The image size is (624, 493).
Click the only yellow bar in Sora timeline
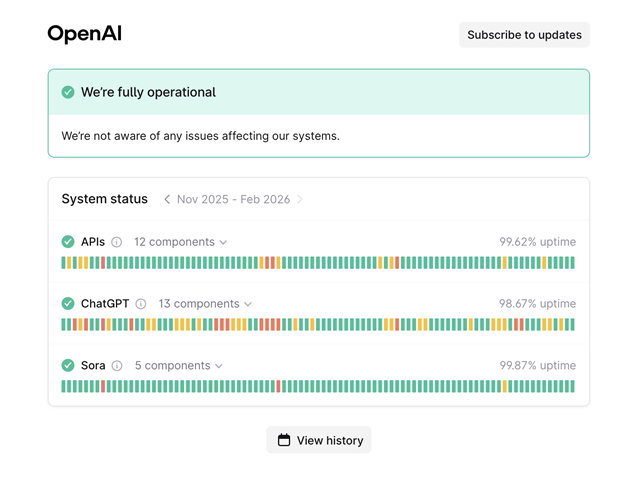point(505,386)
